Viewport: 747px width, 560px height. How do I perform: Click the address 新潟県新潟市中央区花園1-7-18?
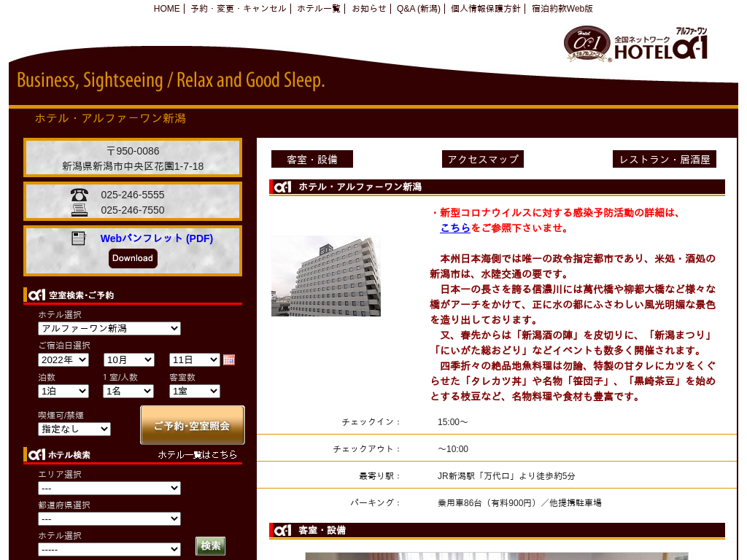tap(133, 166)
